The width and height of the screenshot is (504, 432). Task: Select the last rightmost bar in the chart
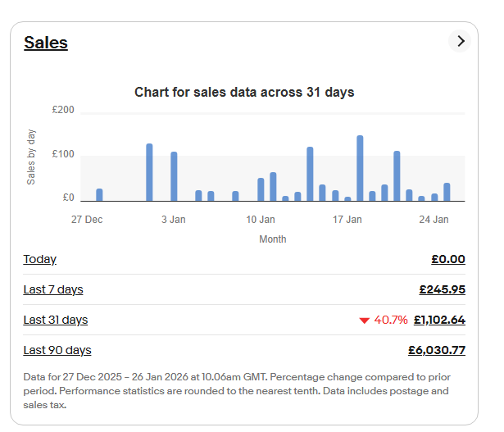[x=447, y=192]
